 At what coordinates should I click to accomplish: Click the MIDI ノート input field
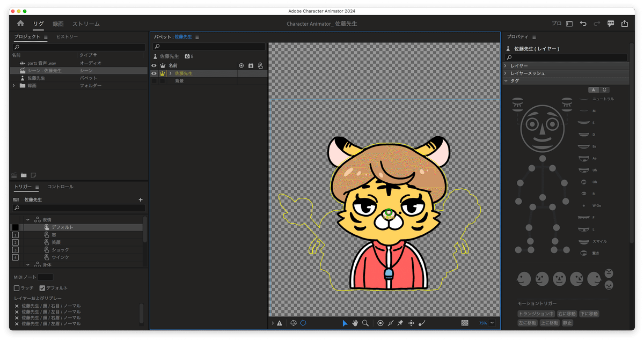45,277
